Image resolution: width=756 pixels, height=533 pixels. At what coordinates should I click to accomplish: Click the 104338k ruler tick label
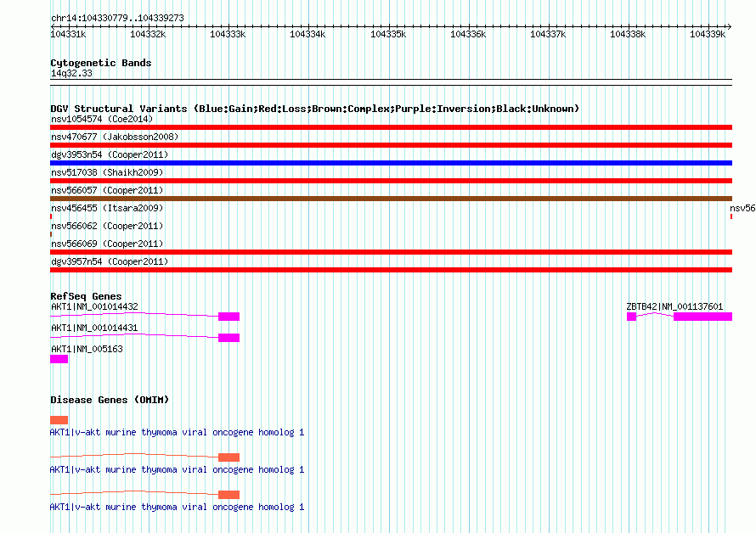point(628,34)
